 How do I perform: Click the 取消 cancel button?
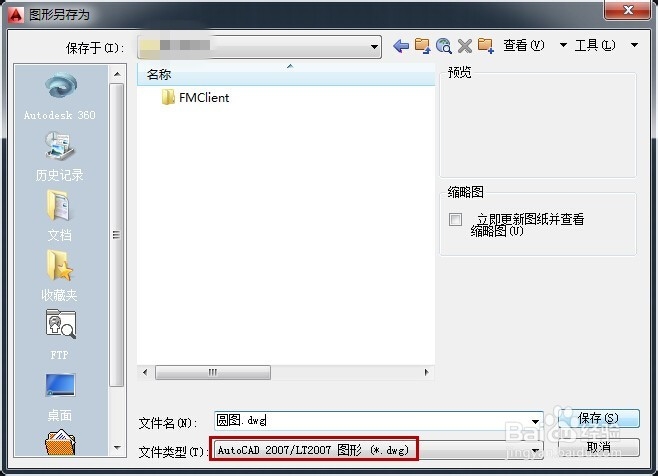click(x=598, y=447)
